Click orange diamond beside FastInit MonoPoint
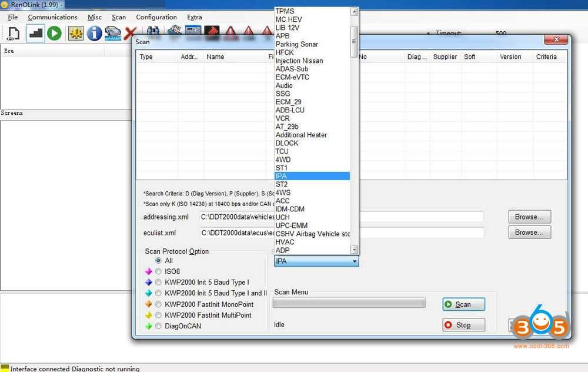This screenshot has width=588, height=372. point(149,304)
